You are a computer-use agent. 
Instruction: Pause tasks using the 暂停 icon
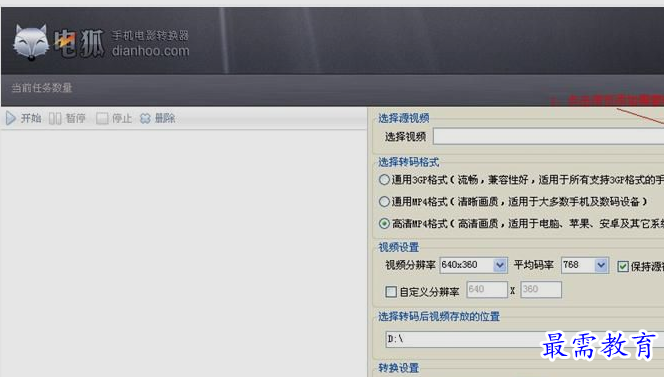(55, 118)
